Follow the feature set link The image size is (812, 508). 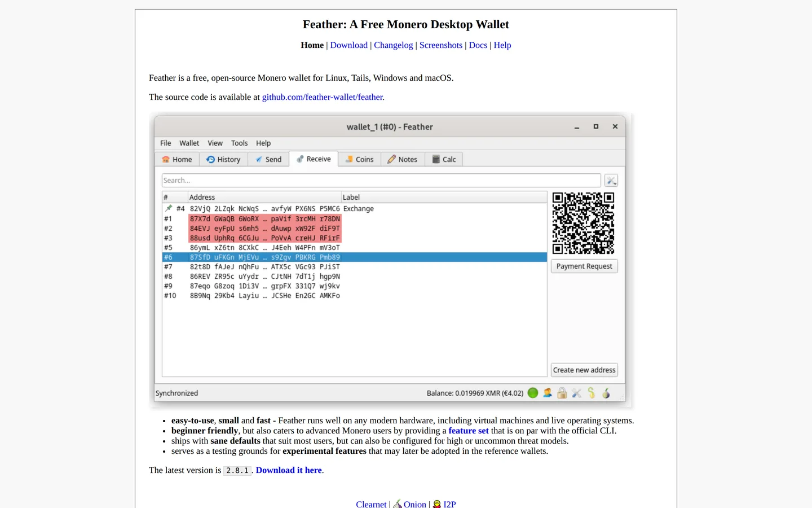469,431
